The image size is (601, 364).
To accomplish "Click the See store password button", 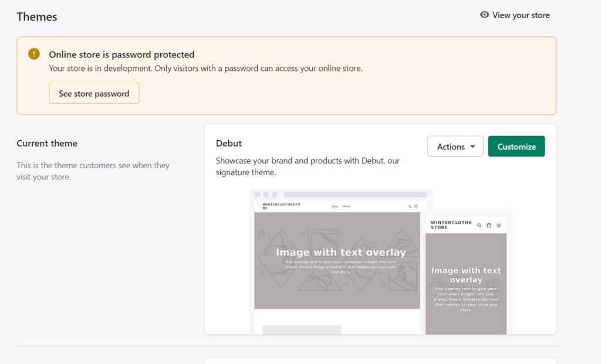I will (94, 93).
